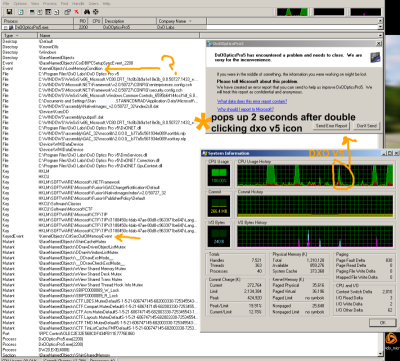Select the \RPC Control\OLE Port row
Screen dimensions: 400x361
tap(102, 333)
